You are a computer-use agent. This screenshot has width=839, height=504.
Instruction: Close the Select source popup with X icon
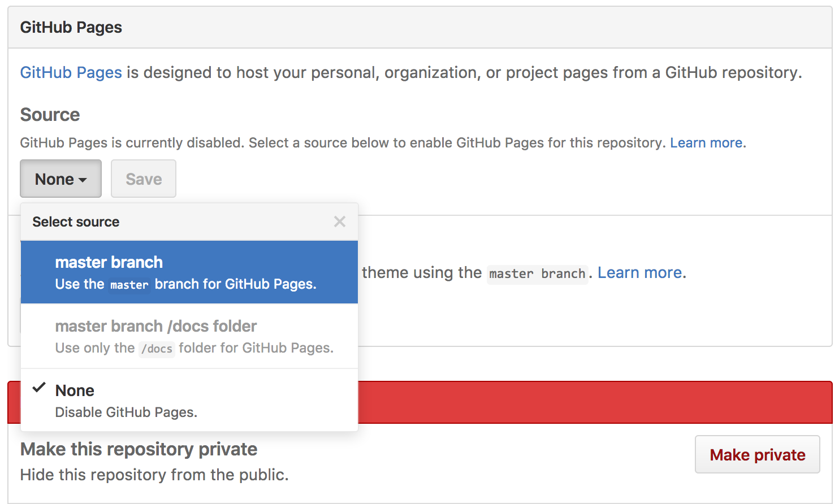[x=340, y=221]
